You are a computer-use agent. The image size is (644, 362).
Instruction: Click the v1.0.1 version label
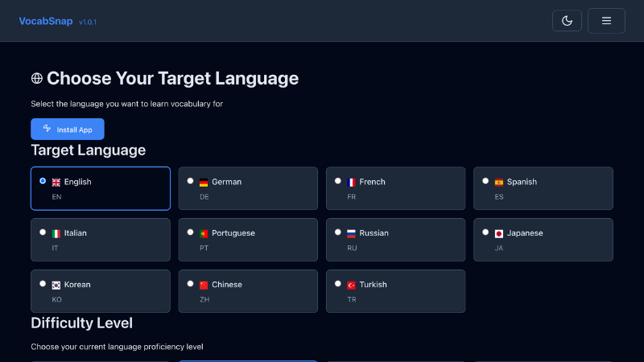click(x=88, y=22)
